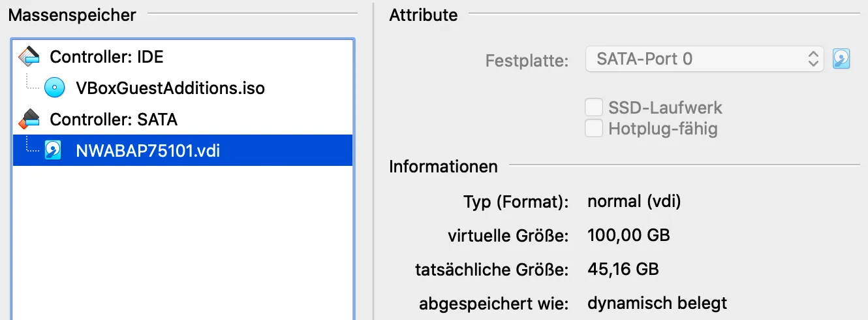The image size is (868, 320).
Task: Click the virtual size value 100,00 GB
Action: [628, 235]
